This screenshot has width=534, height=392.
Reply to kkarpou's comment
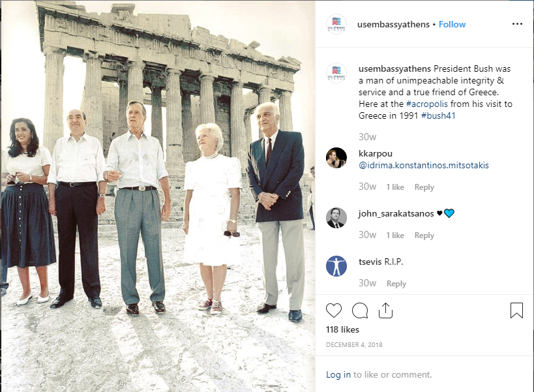click(424, 187)
